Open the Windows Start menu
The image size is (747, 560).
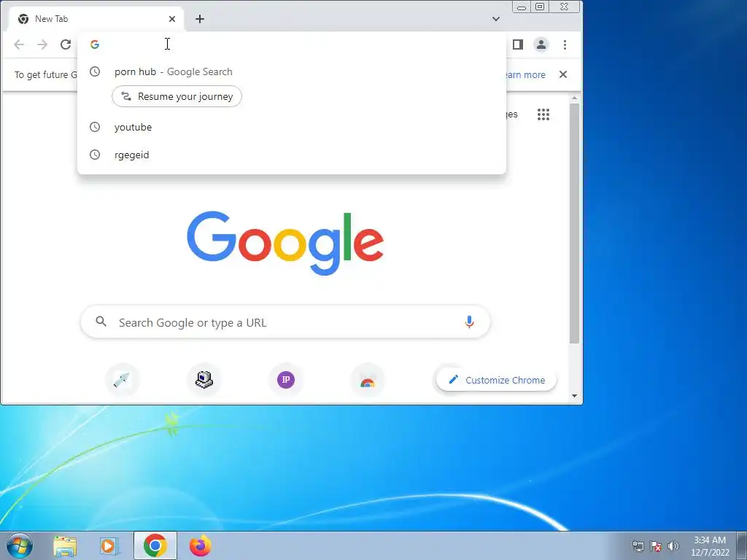point(20,545)
